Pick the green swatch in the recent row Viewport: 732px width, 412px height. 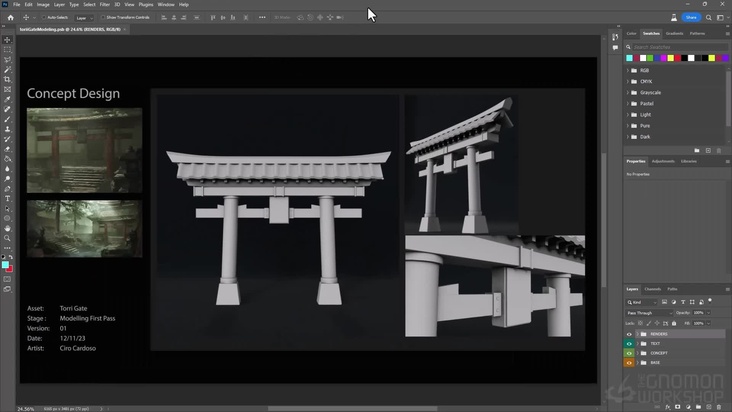[650, 58]
